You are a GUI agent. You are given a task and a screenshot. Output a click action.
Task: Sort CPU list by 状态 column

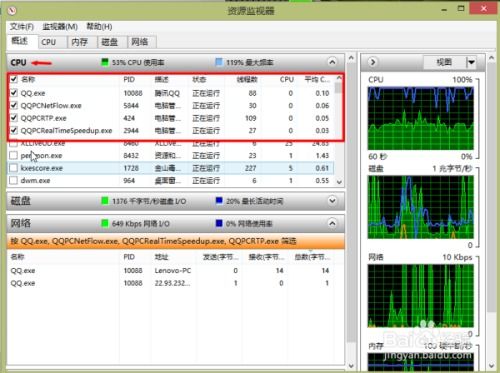click(x=199, y=80)
